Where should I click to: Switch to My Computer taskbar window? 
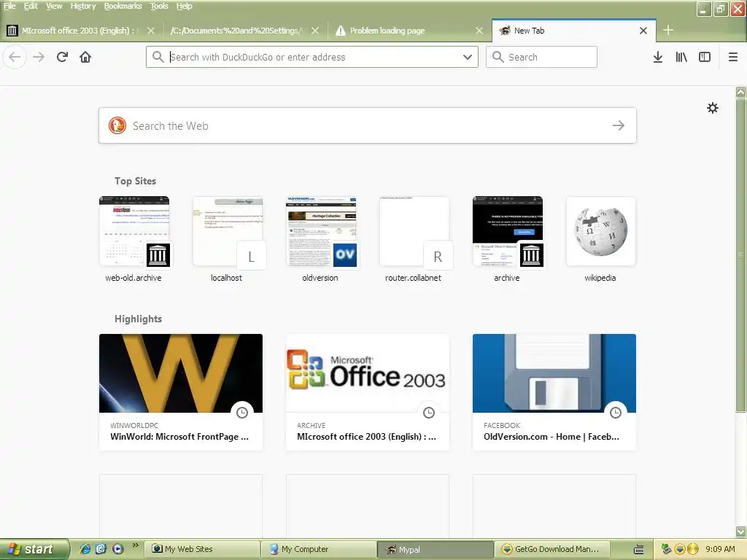tap(319, 550)
